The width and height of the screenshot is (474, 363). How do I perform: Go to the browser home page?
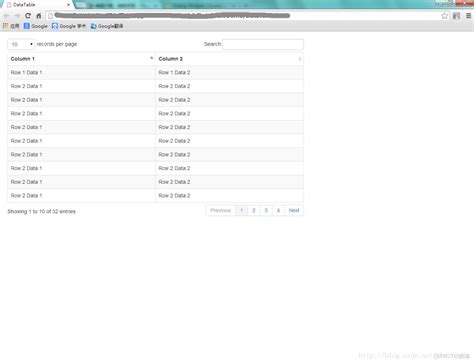pyautogui.click(x=39, y=16)
